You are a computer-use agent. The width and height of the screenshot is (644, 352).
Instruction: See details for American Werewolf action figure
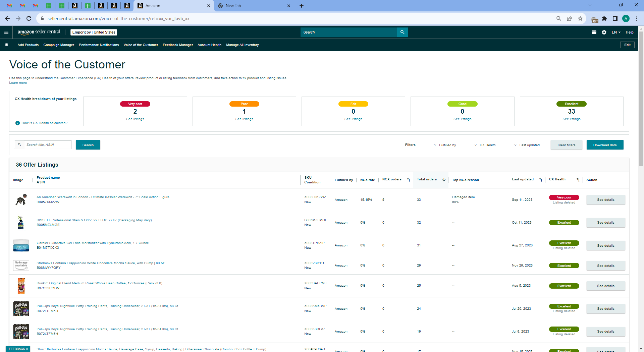coord(606,200)
